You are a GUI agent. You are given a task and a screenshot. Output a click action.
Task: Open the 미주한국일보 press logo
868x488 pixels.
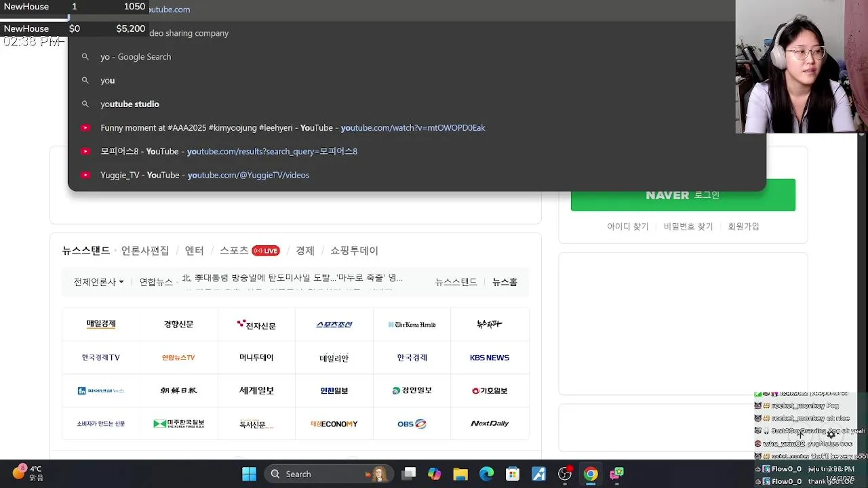click(x=178, y=424)
